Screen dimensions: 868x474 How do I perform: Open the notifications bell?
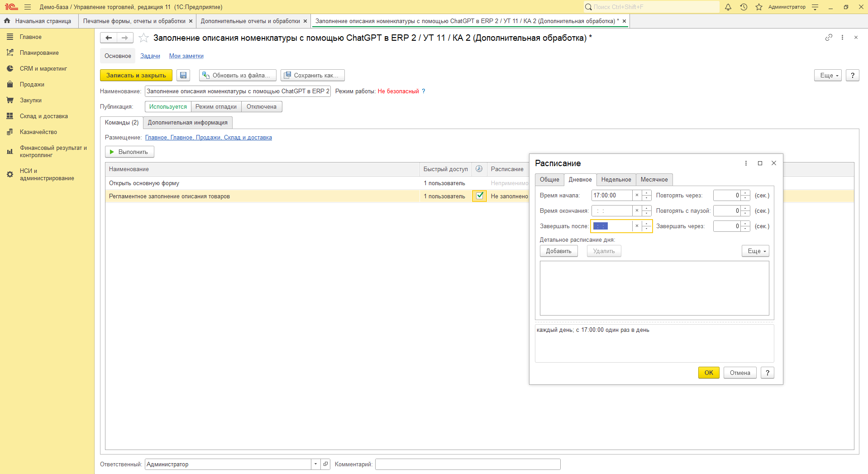click(x=728, y=7)
